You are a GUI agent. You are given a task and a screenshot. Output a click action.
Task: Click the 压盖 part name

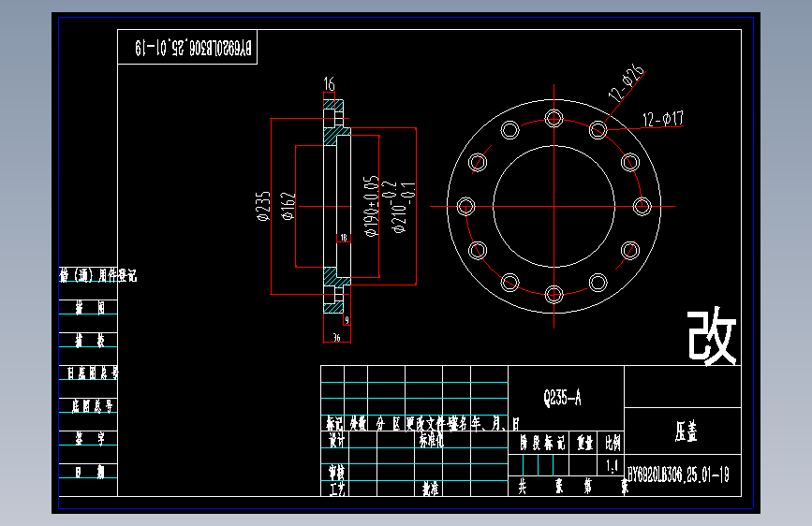687,431
